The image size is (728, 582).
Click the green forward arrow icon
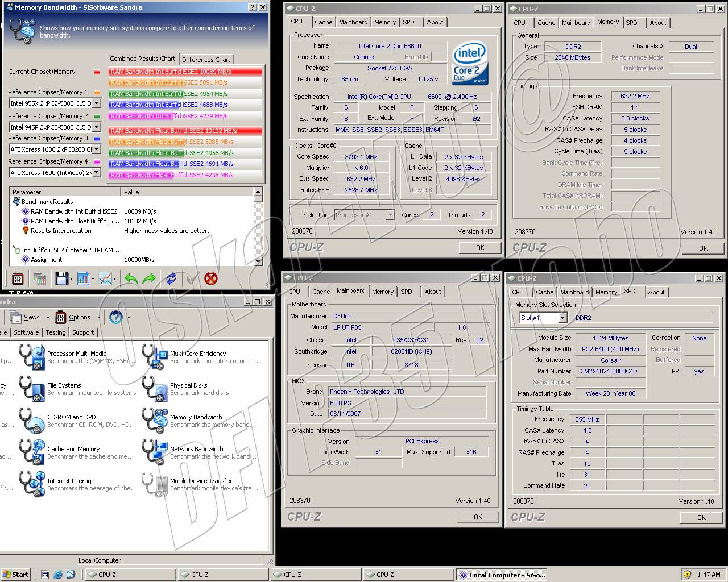coord(149,278)
